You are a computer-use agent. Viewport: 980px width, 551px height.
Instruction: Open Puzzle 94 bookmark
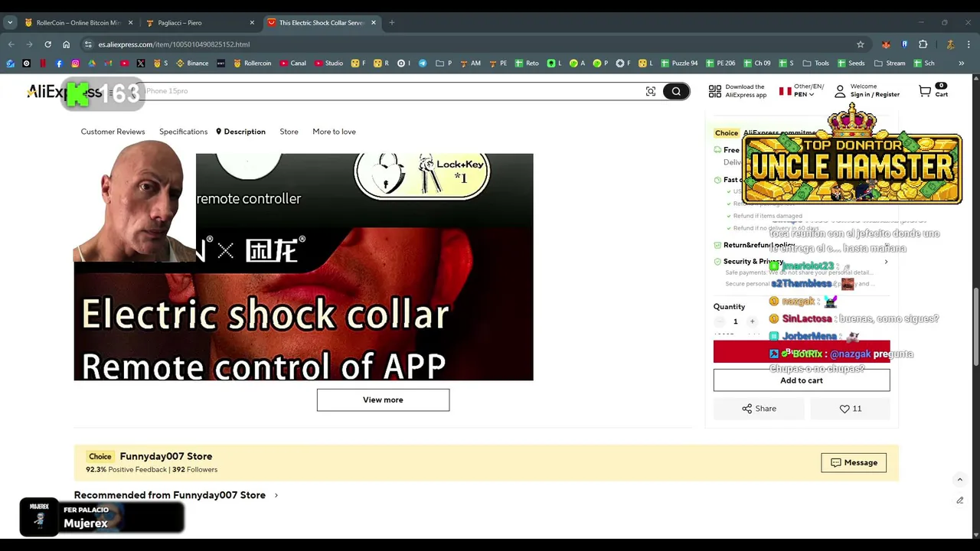(679, 64)
